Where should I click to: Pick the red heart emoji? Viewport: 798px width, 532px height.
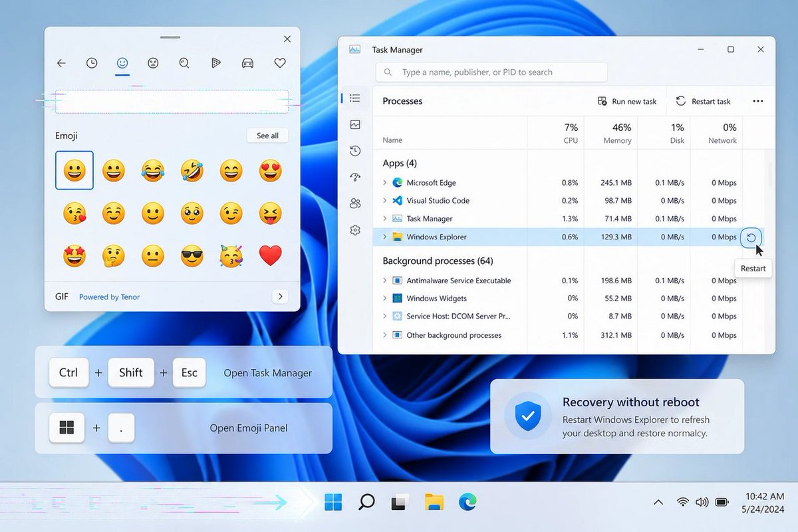click(271, 255)
